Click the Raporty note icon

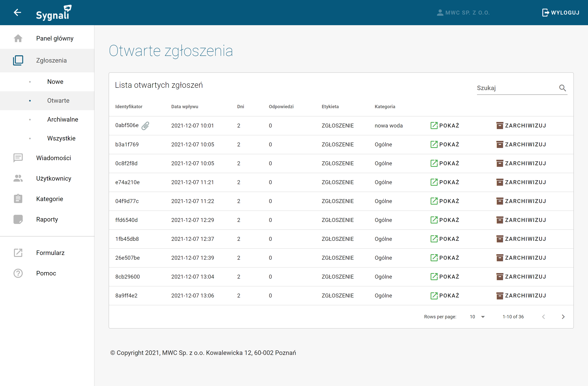[18, 219]
